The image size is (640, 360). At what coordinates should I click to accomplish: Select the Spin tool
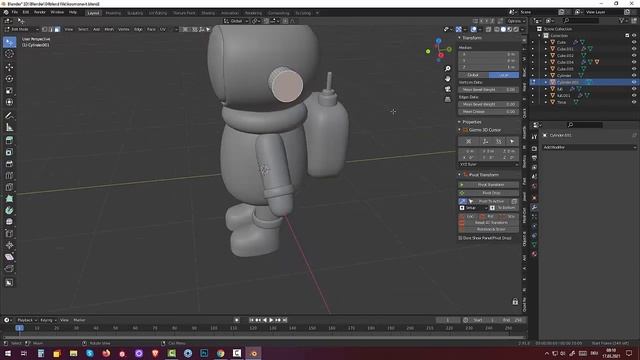[x=9, y=211]
